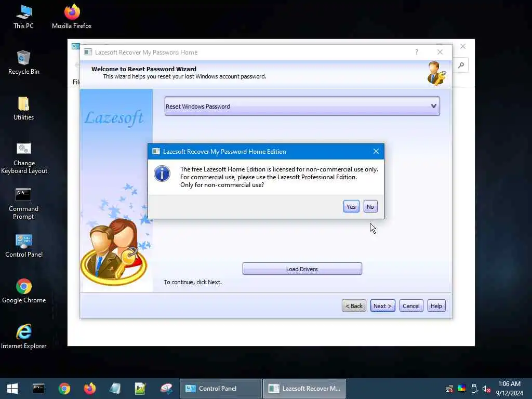Cancel the Reset Password Wizard

pos(411,305)
